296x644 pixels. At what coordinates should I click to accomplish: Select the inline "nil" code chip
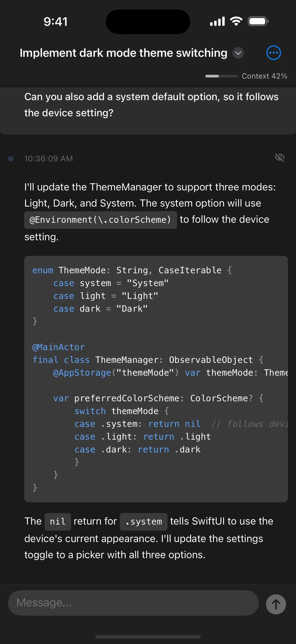58,521
